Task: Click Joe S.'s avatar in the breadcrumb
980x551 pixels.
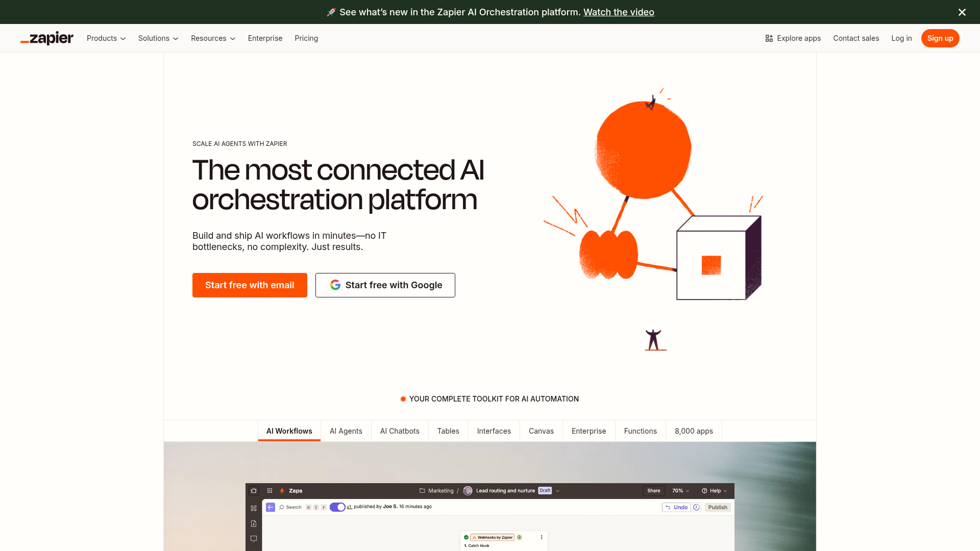Action: 468,490
